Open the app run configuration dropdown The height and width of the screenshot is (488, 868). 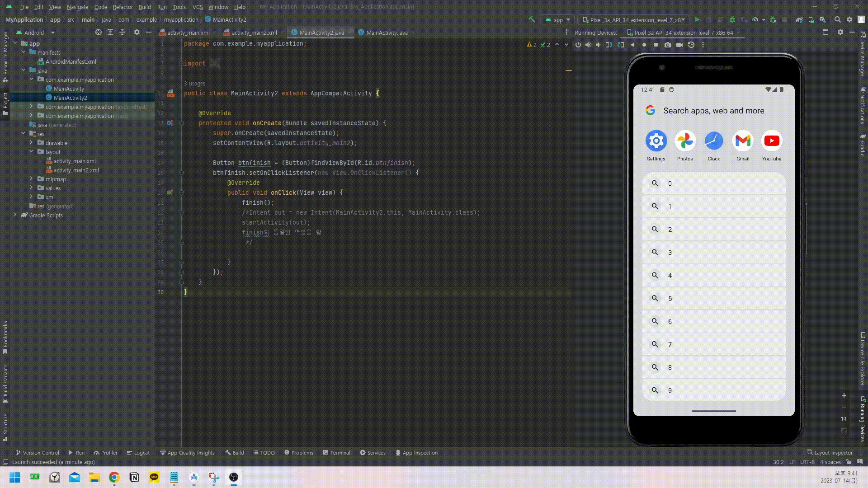click(x=558, y=20)
